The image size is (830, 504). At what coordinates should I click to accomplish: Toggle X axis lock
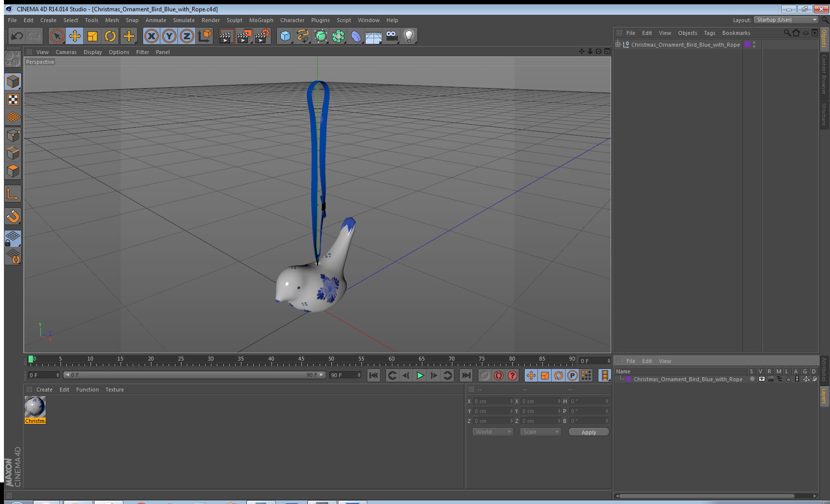(x=151, y=36)
